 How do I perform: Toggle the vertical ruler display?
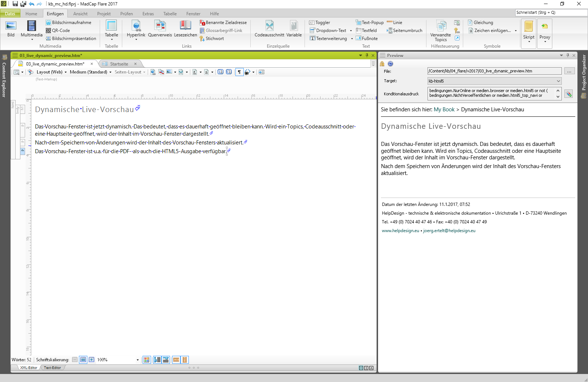pyautogui.click(x=185, y=360)
